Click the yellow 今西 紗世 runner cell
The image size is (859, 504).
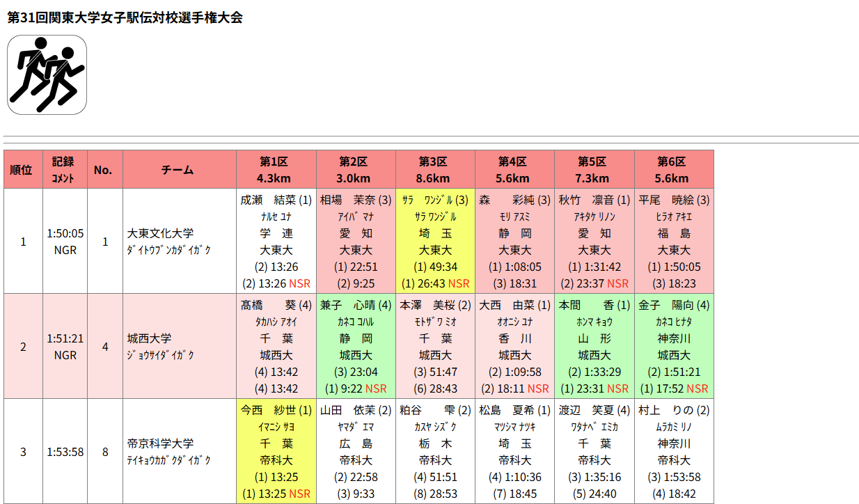tap(276, 451)
